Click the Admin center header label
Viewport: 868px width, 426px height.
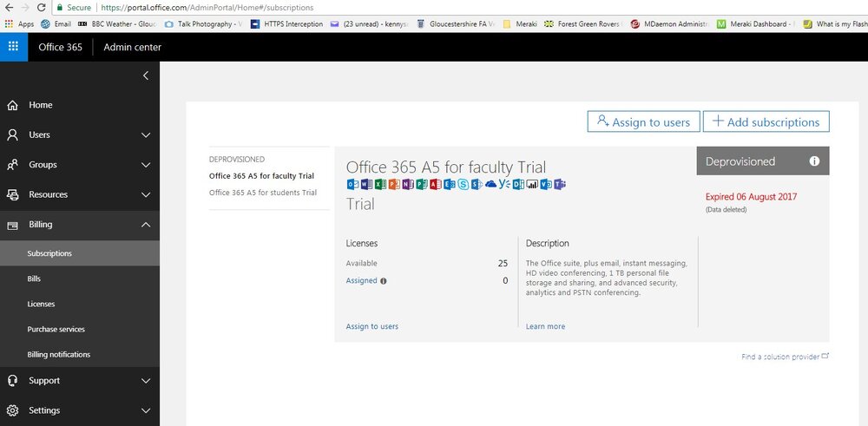click(132, 47)
